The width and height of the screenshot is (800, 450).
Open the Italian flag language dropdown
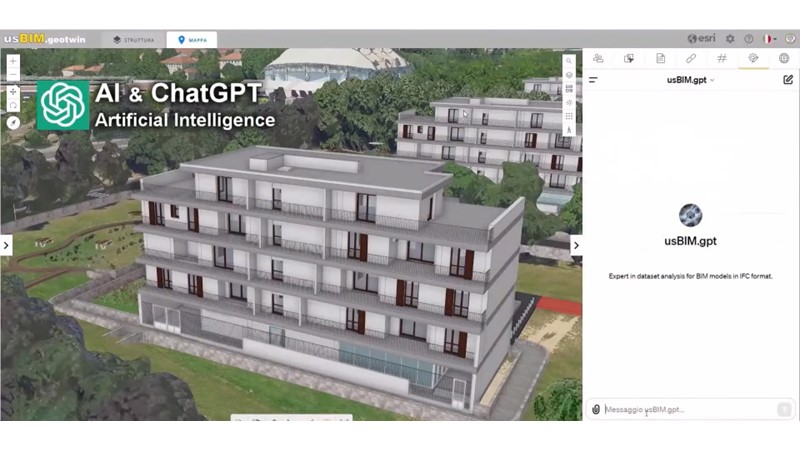click(769, 39)
